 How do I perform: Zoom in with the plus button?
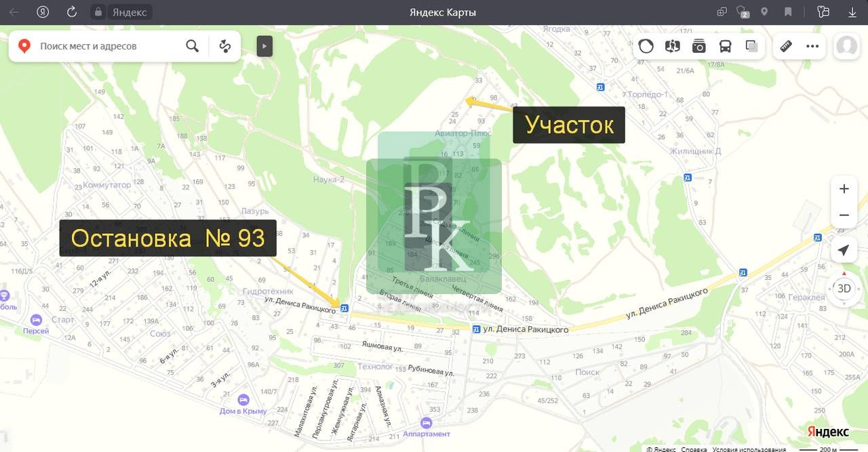pos(844,189)
